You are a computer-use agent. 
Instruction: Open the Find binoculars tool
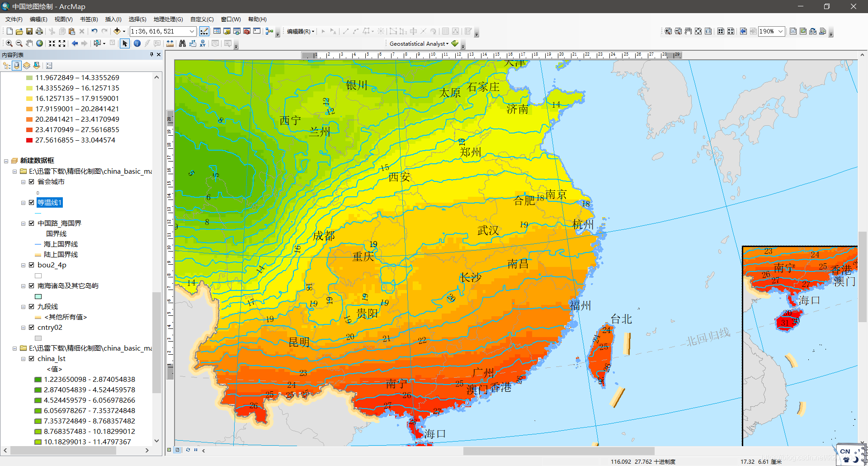[182, 43]
